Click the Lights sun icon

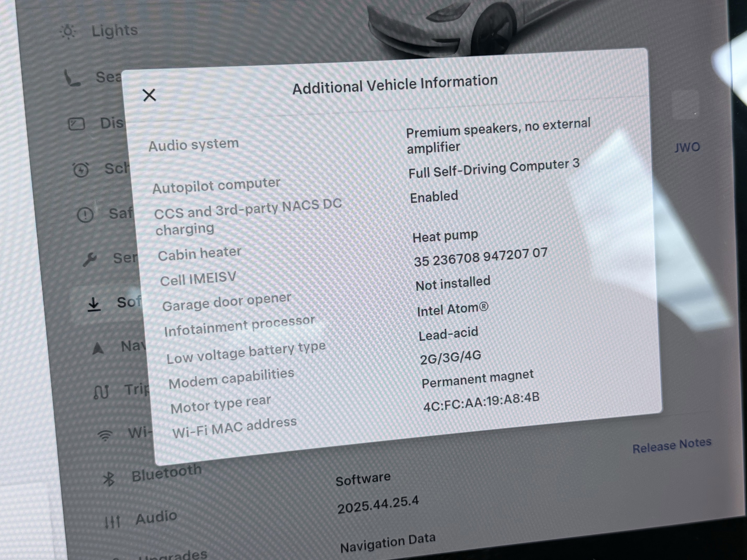point(68,32)
